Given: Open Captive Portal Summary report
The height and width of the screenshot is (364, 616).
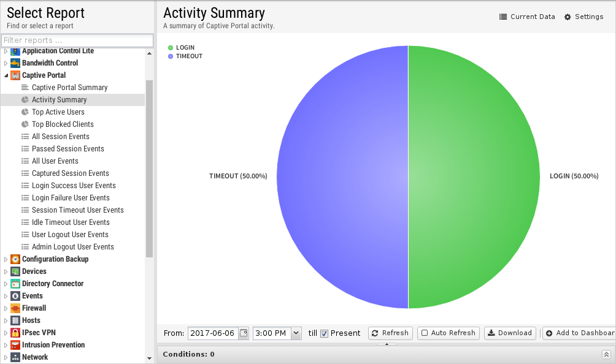Looking at the screenshot, I should coord(69,88).
